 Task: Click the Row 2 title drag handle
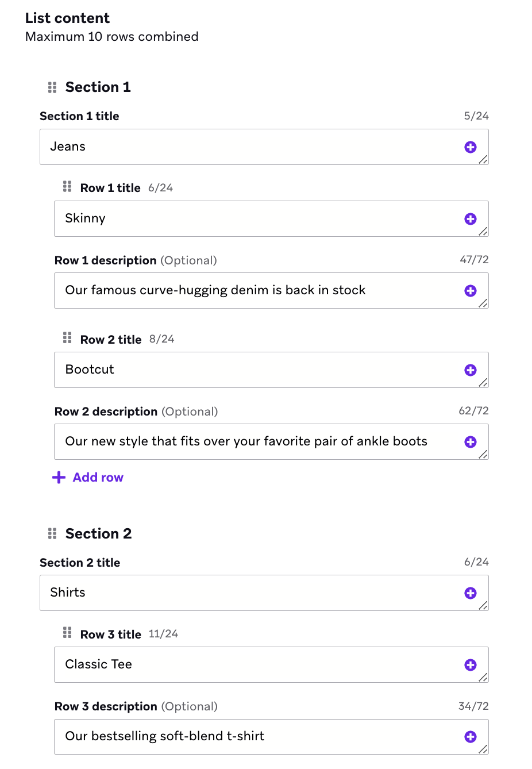coord(67,338)
